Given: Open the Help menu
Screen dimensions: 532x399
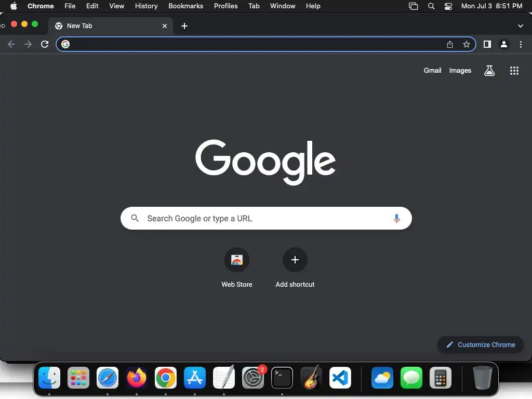Looking at the screenshot, I should 313,6.
